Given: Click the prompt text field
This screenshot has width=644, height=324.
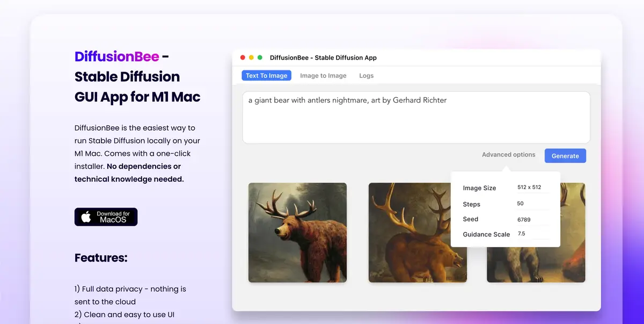Looking at the screenshot, I should pyautogui.click(x=416, y=117).
